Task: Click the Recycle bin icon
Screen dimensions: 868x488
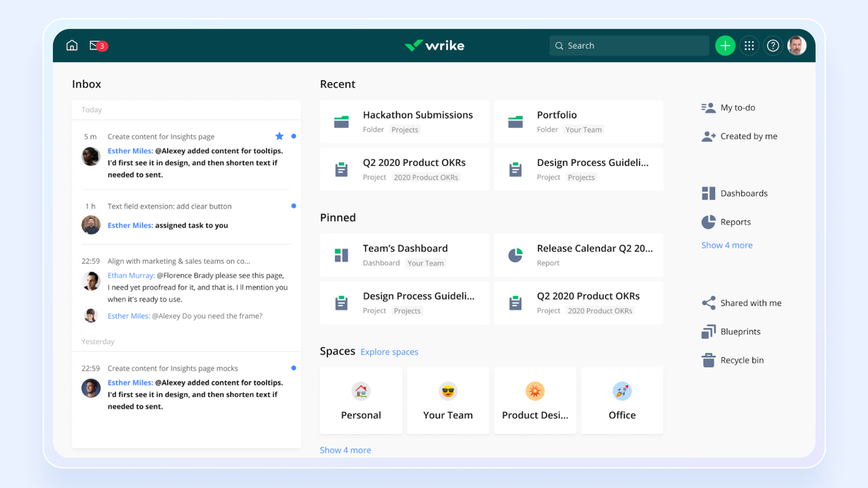Action: point(709,360)
